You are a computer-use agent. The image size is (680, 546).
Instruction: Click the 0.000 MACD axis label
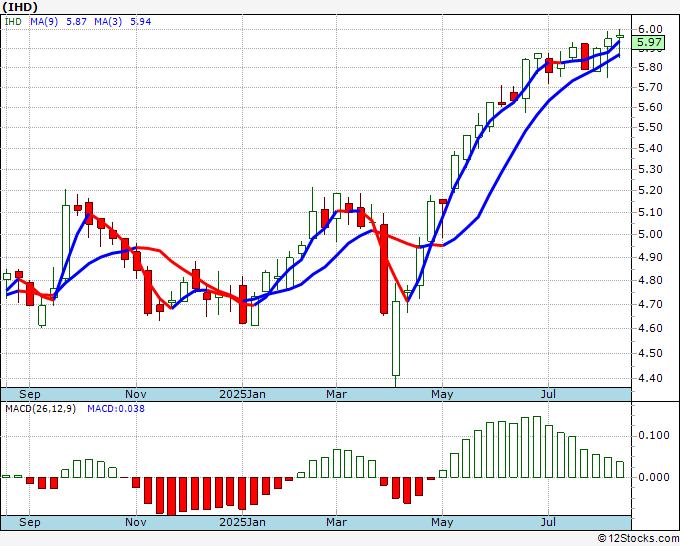654,477
